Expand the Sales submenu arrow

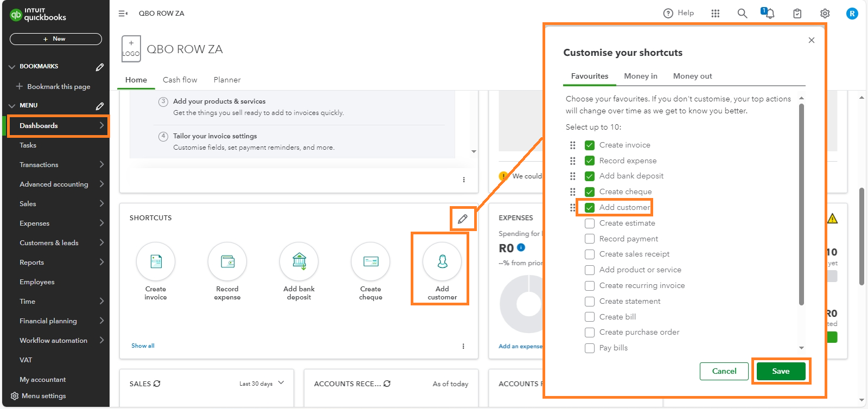click(x=101, y=203)
